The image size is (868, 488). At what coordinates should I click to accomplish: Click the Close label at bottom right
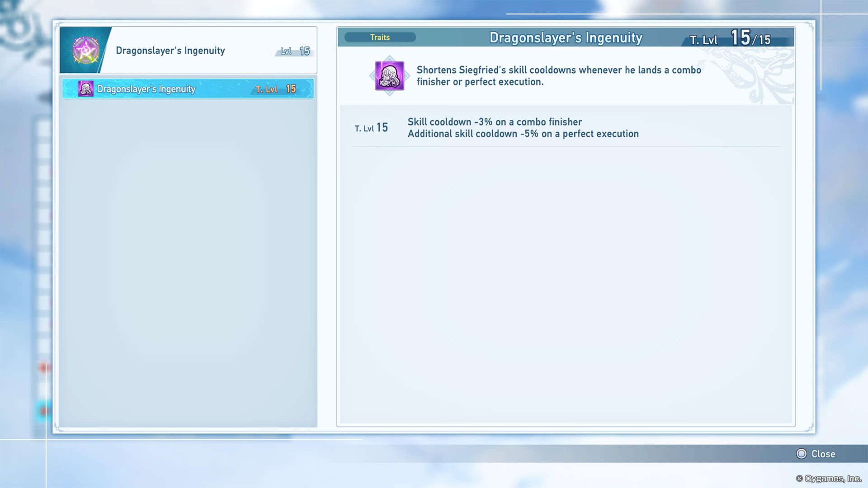823,454
